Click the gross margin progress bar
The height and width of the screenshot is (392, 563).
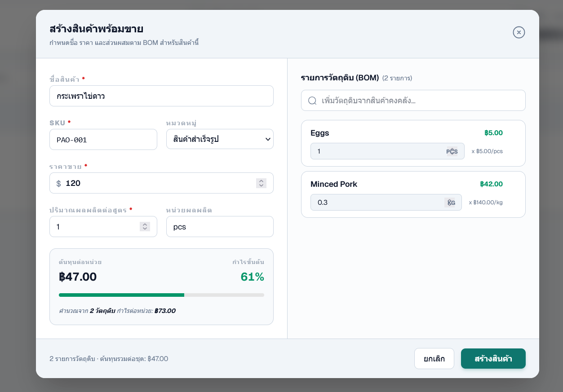point(161,295)
